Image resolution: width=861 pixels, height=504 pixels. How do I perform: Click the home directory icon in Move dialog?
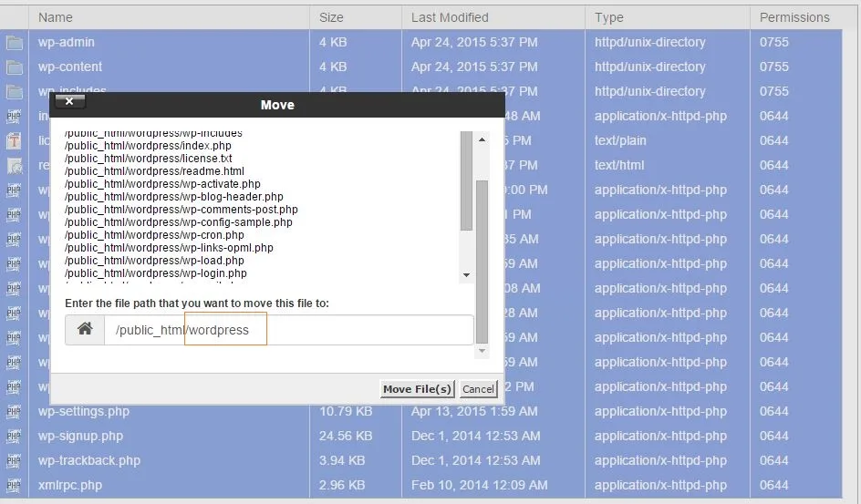[85, 330]
